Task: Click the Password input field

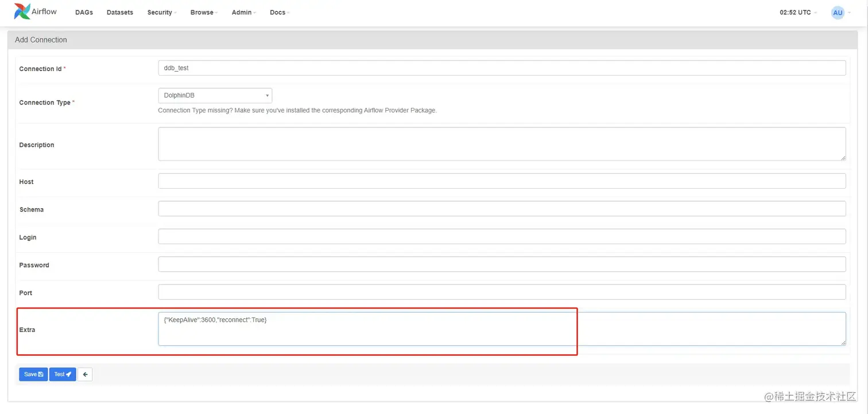Action: point(502,264)
